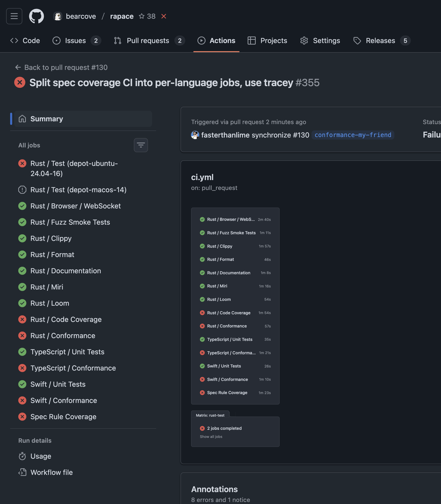Open the 2 jobs completed matrix group
441x504 pixels.
pos(224,428)
